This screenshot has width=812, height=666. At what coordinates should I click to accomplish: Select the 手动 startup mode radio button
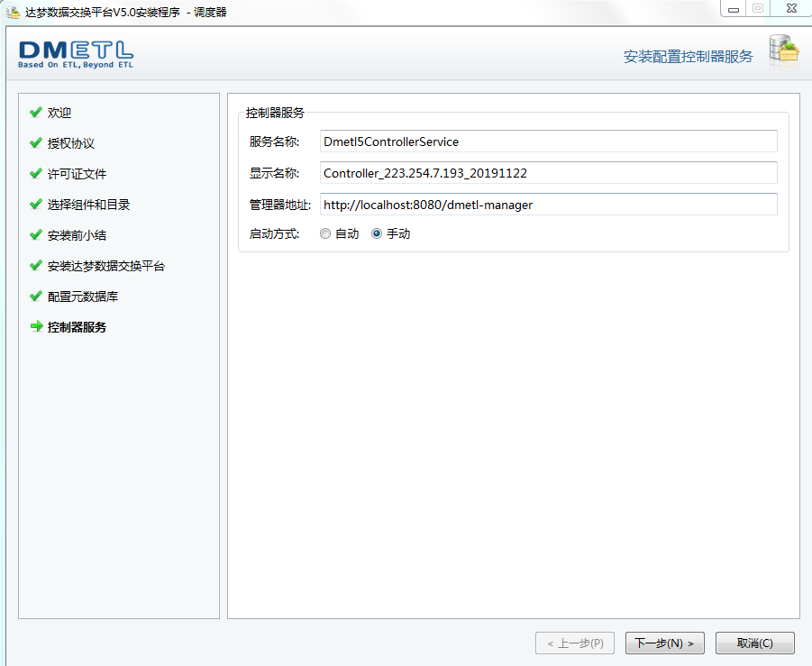(377, 233)
